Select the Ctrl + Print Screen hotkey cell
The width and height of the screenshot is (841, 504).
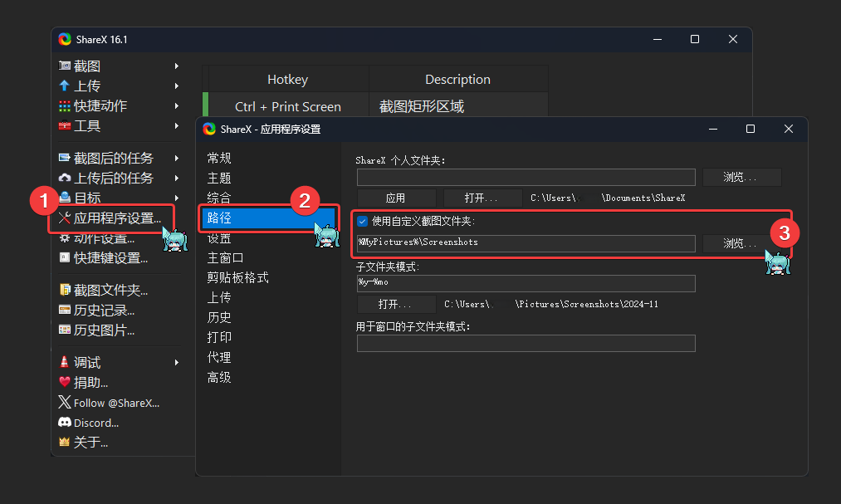pyautogui.click(x=288, y=106)
